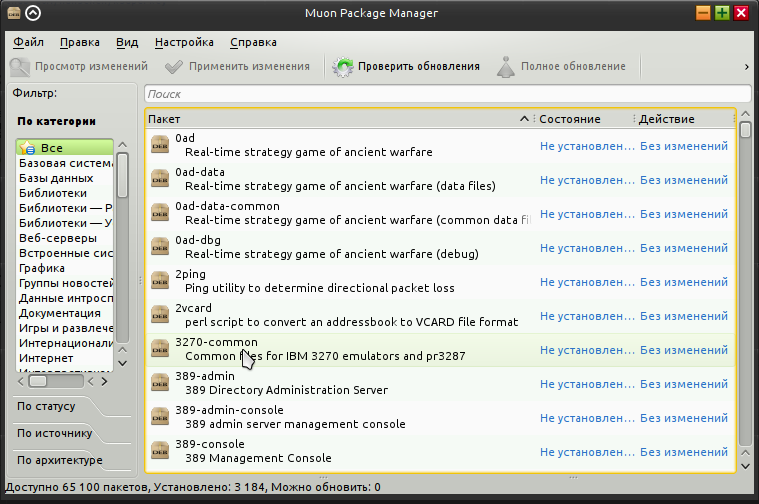This screenshot has height=504, width=759.
Task: Click the DEB package icon for 0ad
Action: tap(160, 145)
